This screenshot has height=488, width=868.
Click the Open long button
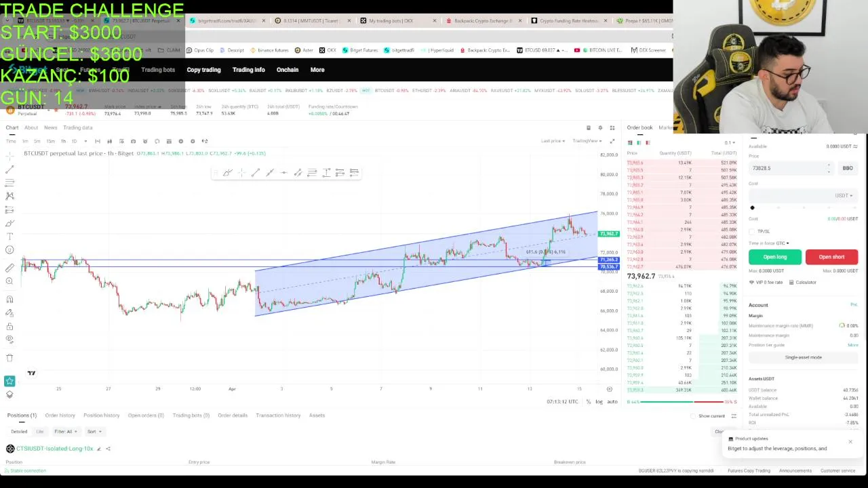(774, 257)
